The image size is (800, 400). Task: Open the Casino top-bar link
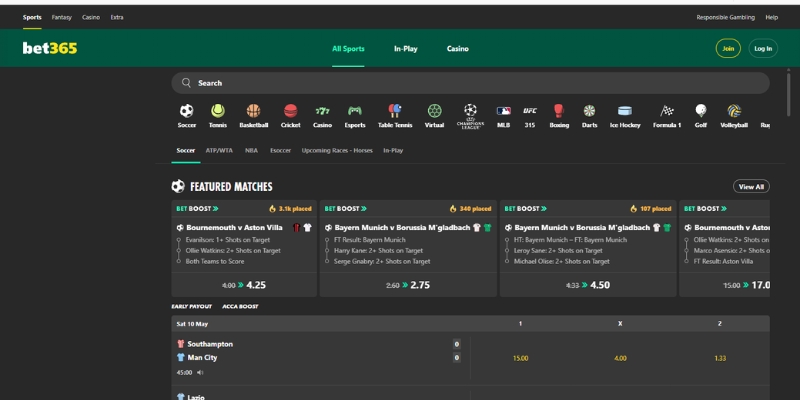(x=91, y=17)
